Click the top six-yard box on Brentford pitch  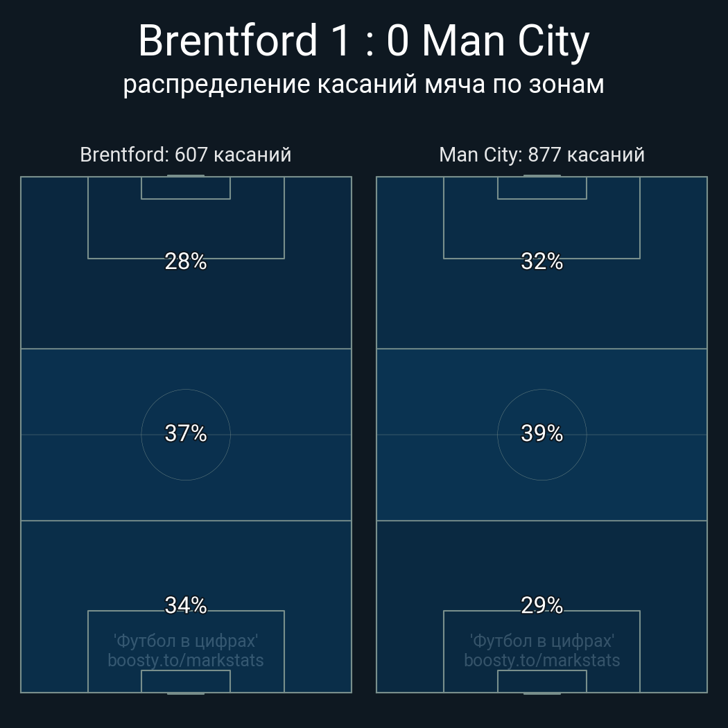coord(186,188)
